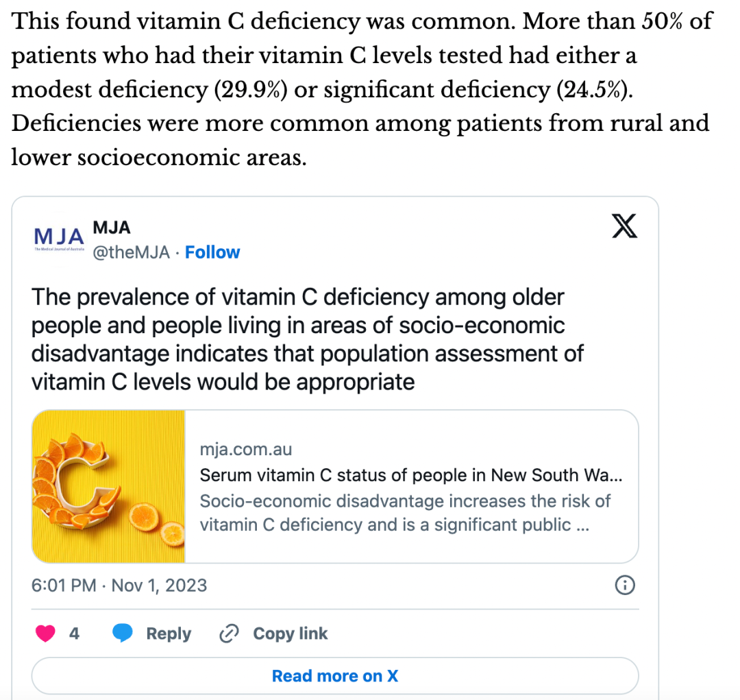
Task: Click the X logo on the tweet
Action: pyautogui.click(x=624, y=226)
